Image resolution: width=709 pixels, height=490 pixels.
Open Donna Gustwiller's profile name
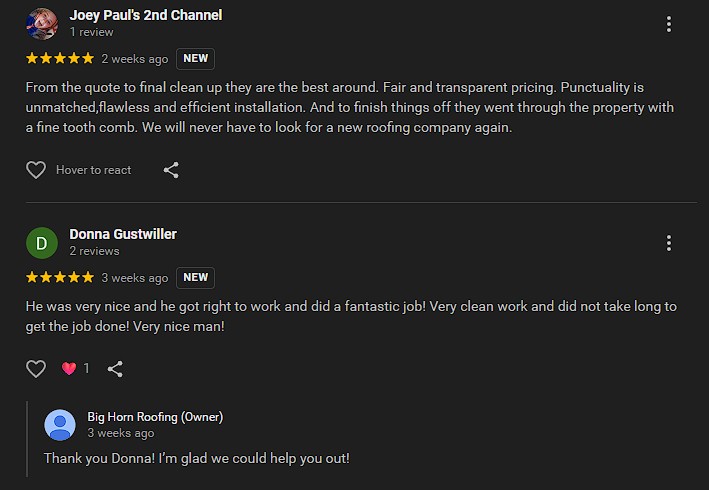123,234
